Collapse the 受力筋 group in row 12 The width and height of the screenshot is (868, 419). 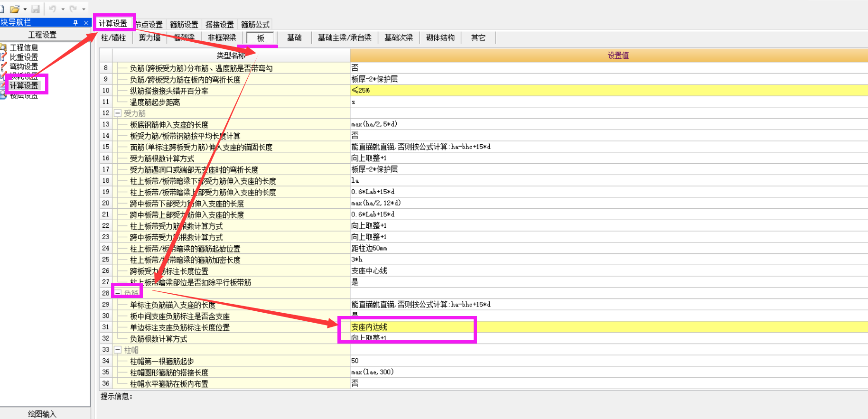pyautogui.click(x=118, y=113)
